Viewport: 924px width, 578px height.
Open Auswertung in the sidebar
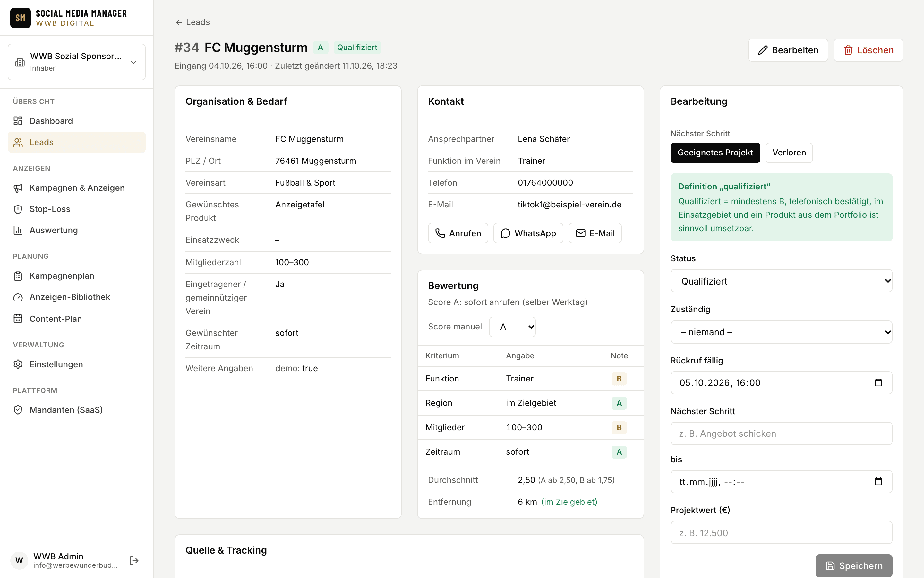tap(77, 230)
